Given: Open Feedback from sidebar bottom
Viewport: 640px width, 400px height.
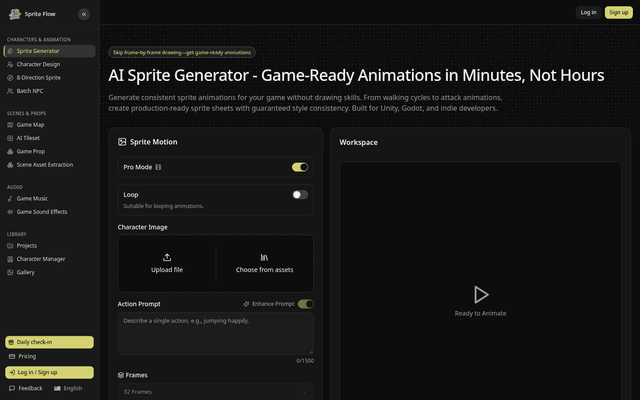Looking at the screenshot, I should click(x=26, y=388).
